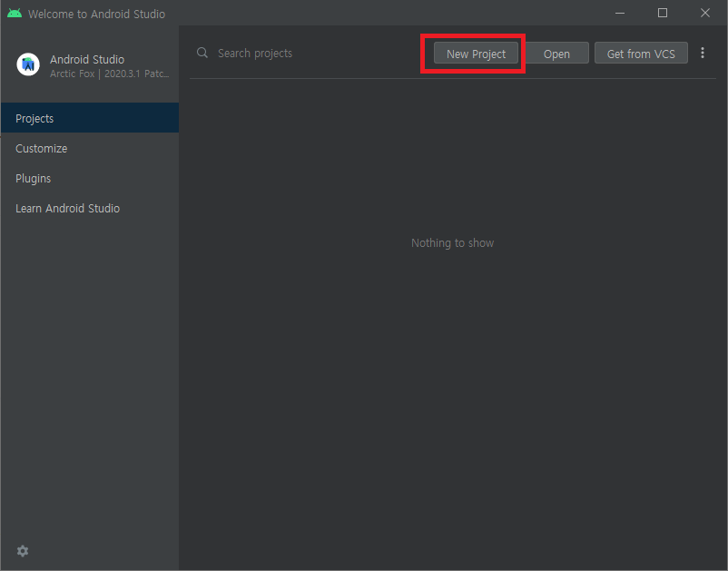Click Arctic Fox version text
The height and width of the screenshot is (571, 728).
click(110, 74)
